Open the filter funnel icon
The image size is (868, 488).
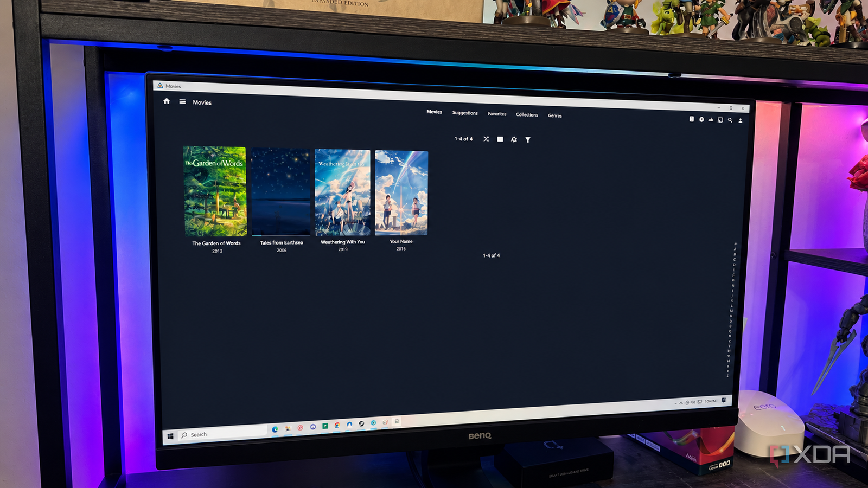528,140
